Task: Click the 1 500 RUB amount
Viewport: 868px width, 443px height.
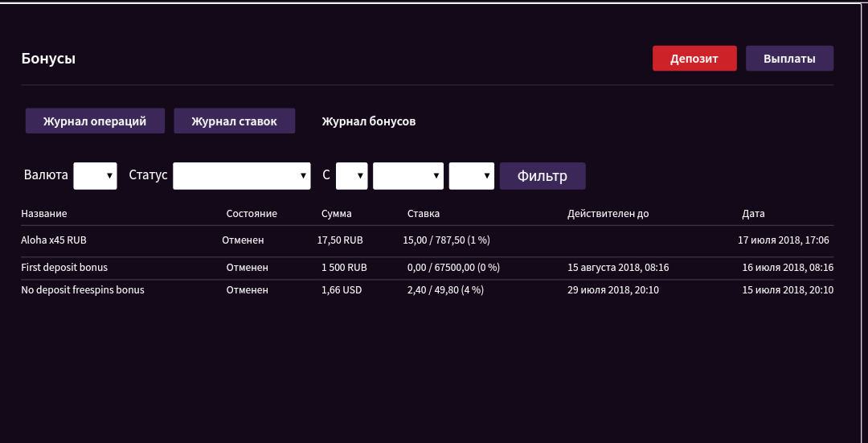Action: (x=344, y=268)
